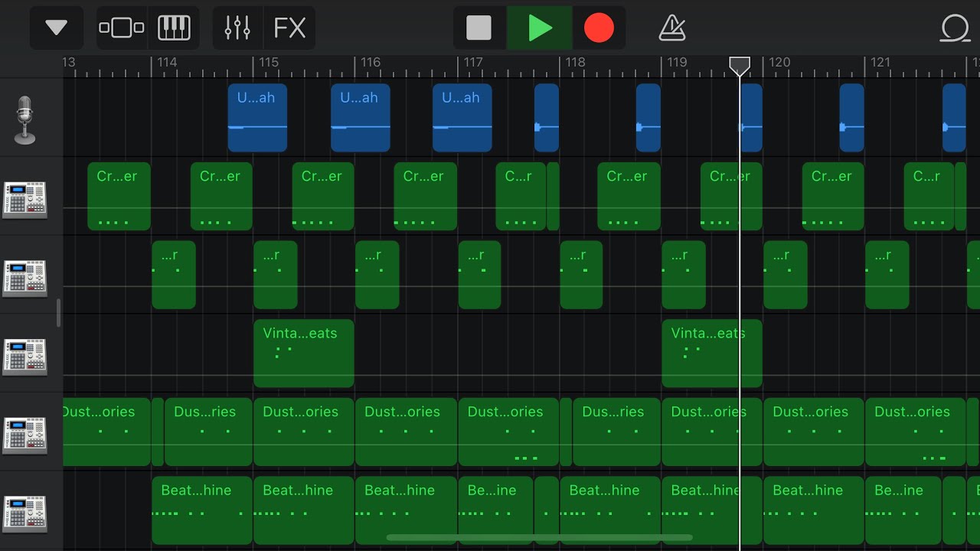Viewport: 980px width, 551px height.
Task: Select ...r region starting at bar 117
Action: [480, 275]
